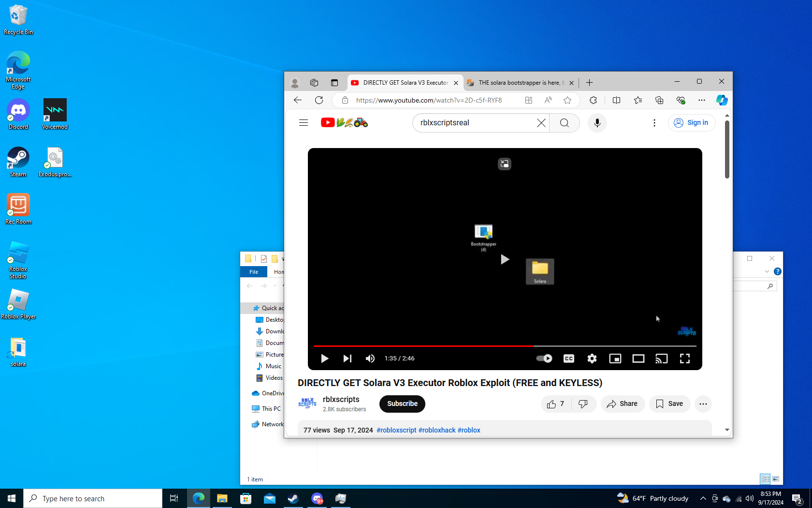The image size is (812, 508).
Task: Open the #robloxscript hashtag link
Action: click(396, 430)
